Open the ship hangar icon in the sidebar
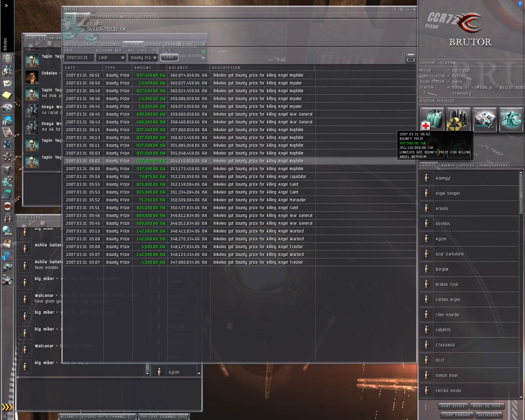This screenshot has height=420, width=525. pyautogui.click(x=7, y=269)
